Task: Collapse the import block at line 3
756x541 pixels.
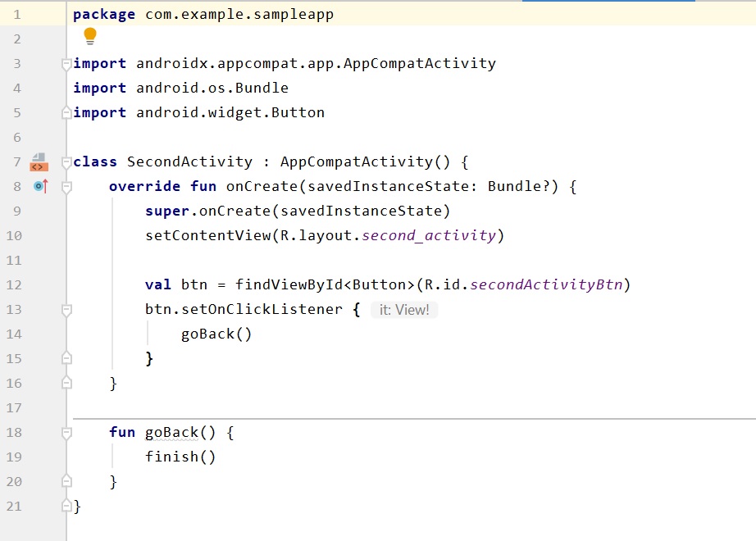Action: pyautogui.click(x=66, y=64)
